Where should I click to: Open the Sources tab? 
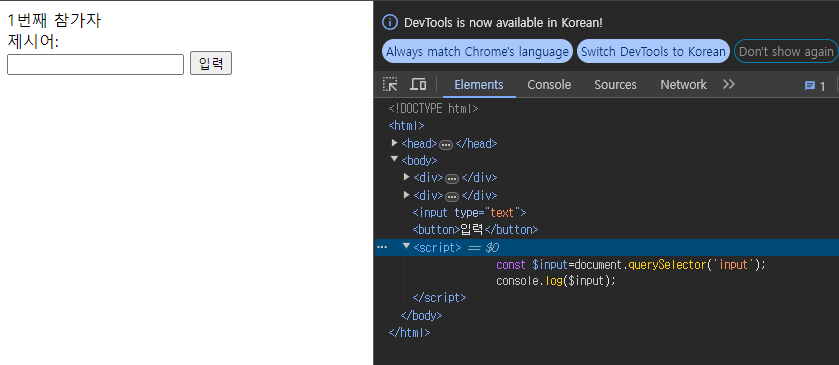tap(615, 85)
